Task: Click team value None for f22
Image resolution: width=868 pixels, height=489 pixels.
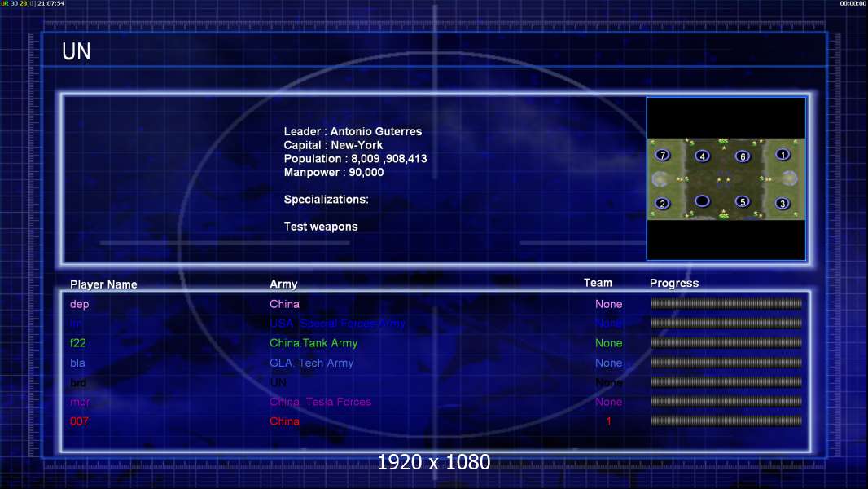Action: click(x=608, y=343)
